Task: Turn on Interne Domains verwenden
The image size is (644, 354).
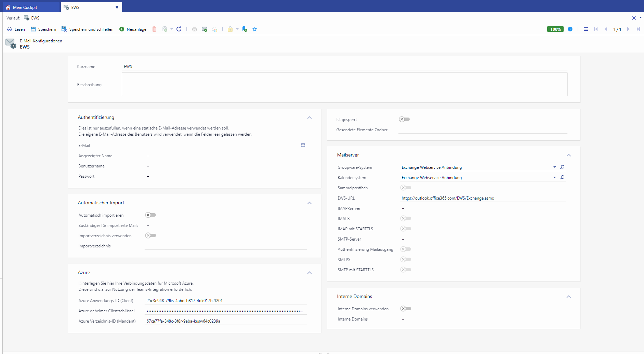Action: tap(406, 309)
